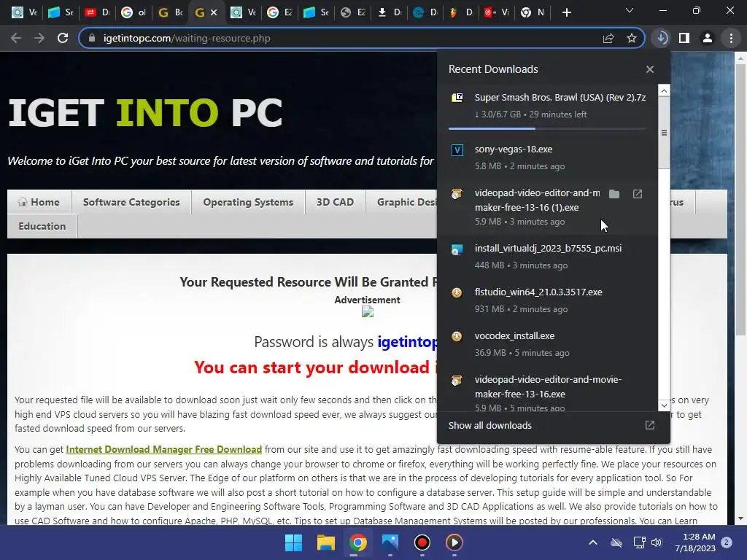Close the Recent Downloads panel
Screen dimensions: 747x560
[x=650, y=69]
